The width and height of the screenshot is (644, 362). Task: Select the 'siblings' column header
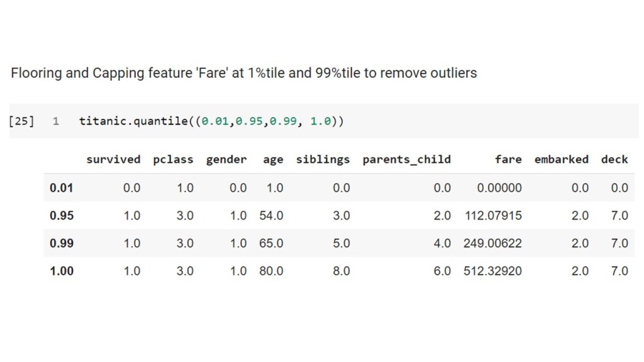click(x=323, y=160)
